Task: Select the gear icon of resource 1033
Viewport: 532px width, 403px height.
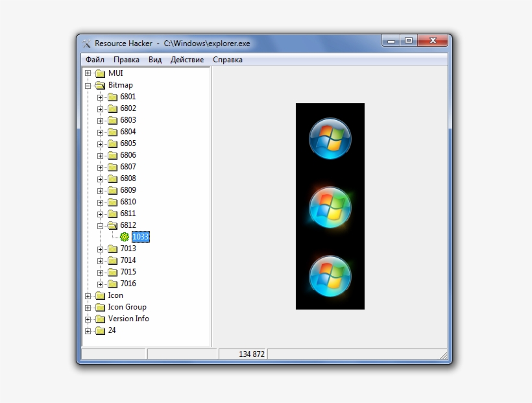Action: 125,237
